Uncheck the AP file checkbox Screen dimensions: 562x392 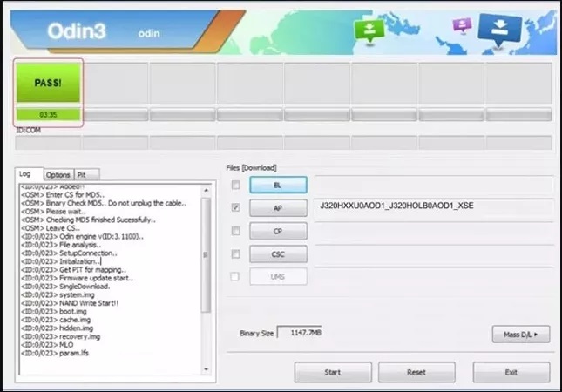click(x=236, y=208)
